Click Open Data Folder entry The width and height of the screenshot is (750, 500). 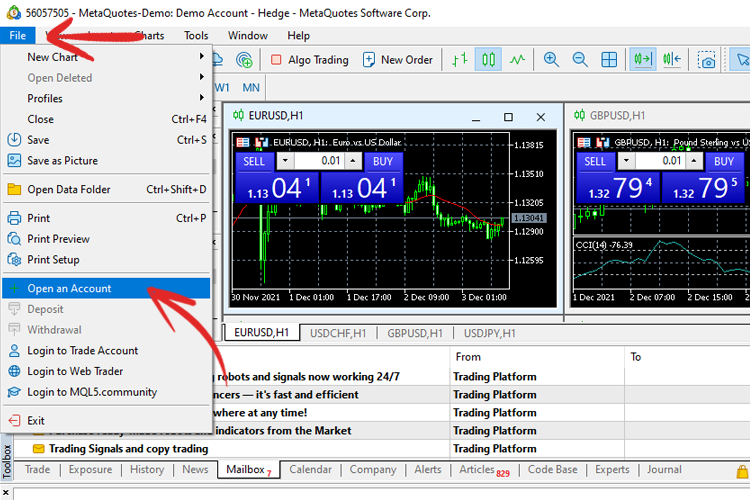[x=106, y=189]
